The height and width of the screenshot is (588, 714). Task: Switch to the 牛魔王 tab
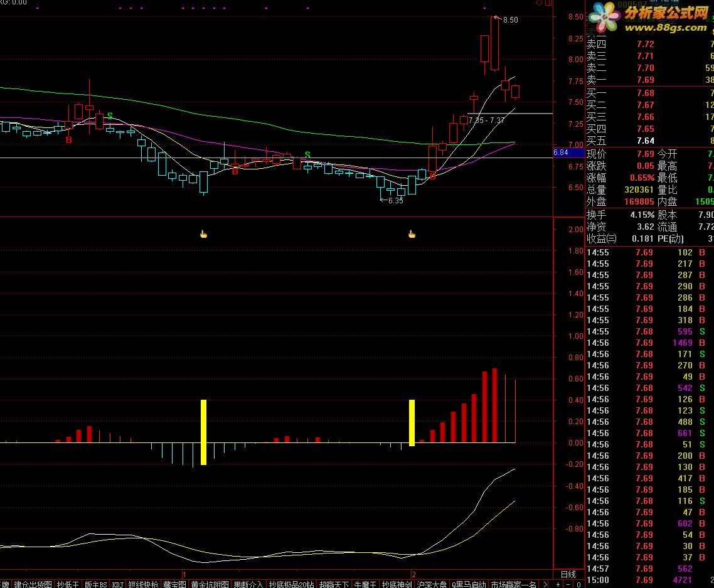pos(365,584)
